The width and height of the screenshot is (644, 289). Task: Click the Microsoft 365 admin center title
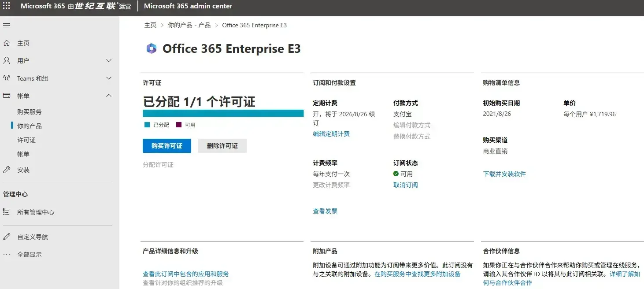click(x=188, y=6)
